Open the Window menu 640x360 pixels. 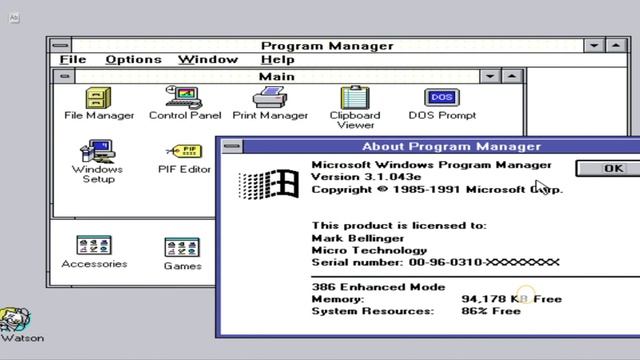[x=208, y=60]
